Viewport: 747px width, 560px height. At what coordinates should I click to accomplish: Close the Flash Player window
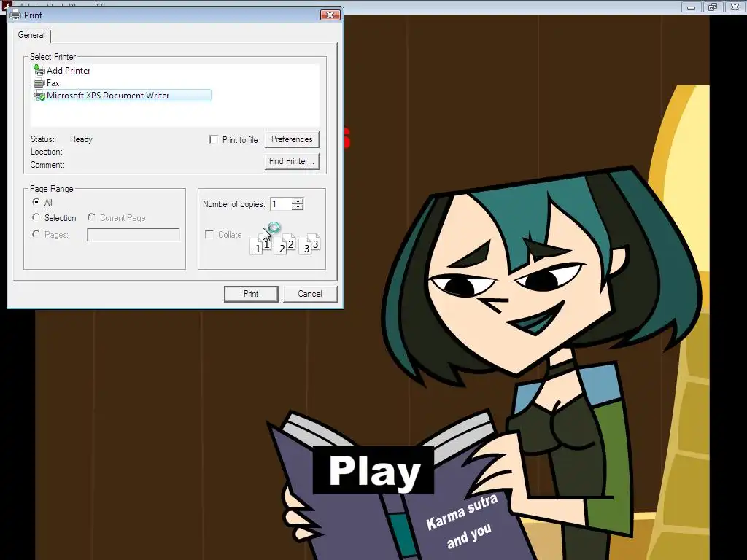(735, 7)
